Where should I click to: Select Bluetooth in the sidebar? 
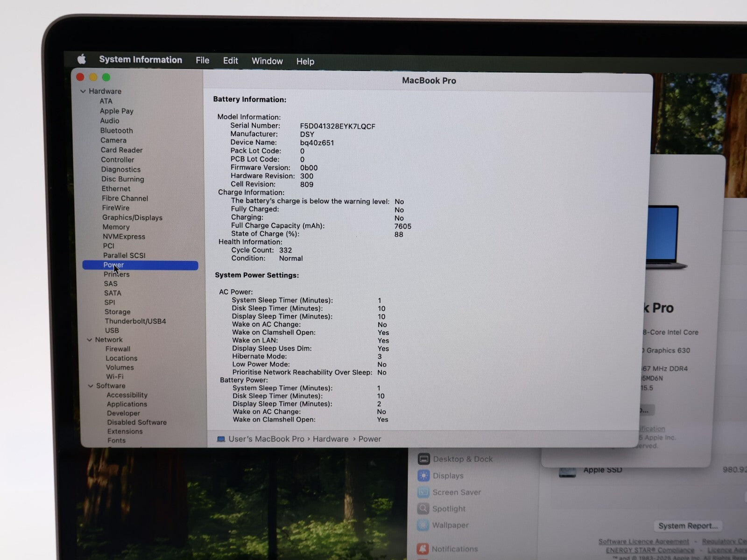(x=116, y=131)
